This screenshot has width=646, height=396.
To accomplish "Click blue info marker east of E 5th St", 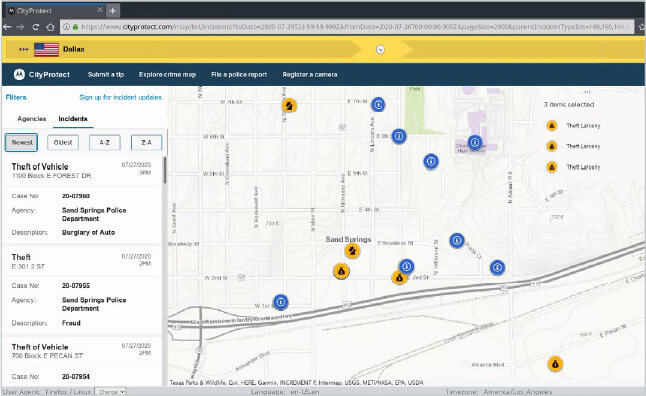I will click(431, 161).
